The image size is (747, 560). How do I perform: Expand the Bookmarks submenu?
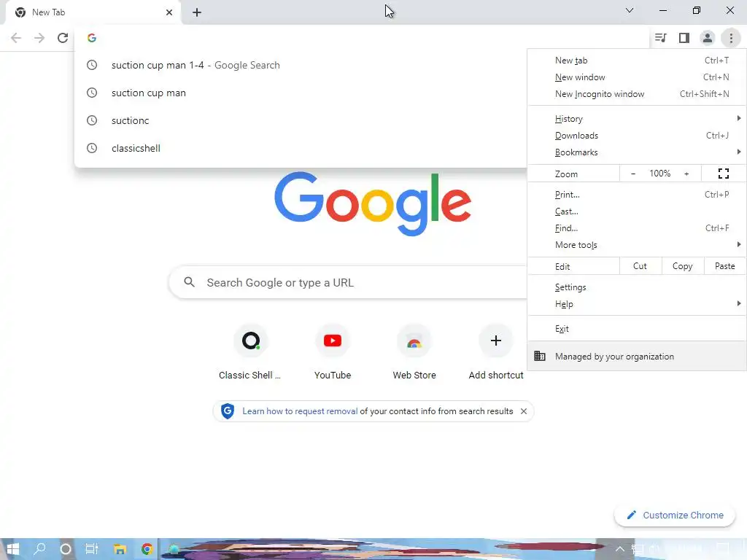tap(637, 152)
